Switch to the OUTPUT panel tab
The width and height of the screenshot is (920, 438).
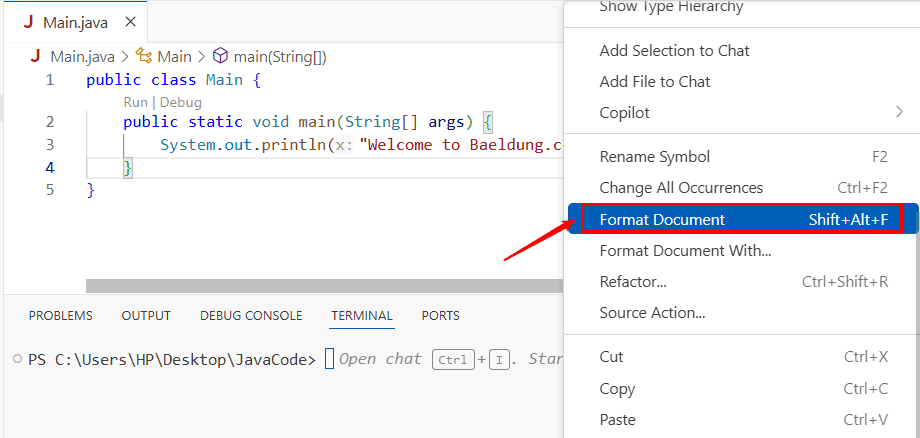coord(146,315)
